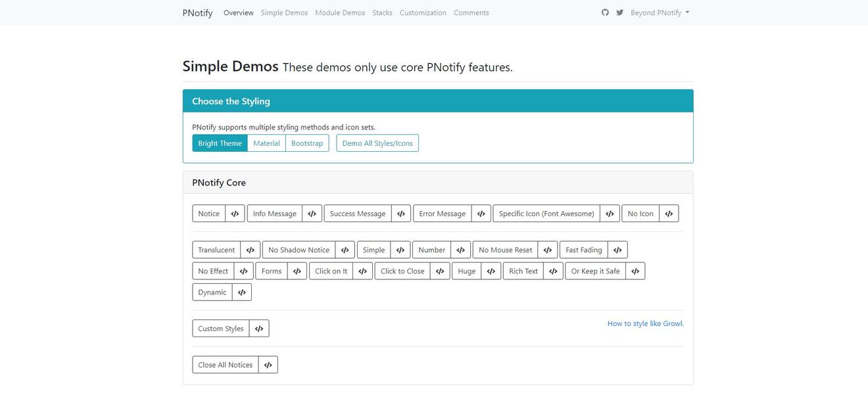Click the Info Message button
The height and width of the screenshot is (418, 868).
point(274,214)
